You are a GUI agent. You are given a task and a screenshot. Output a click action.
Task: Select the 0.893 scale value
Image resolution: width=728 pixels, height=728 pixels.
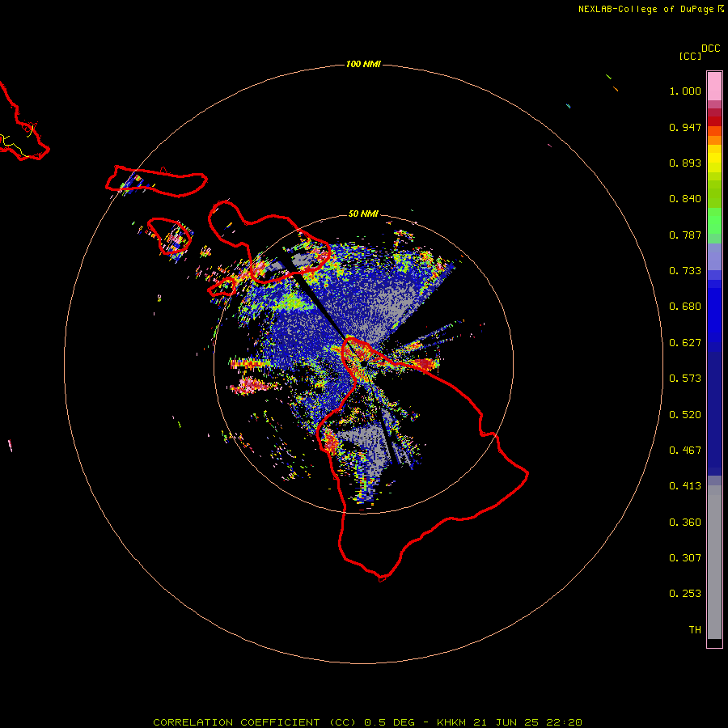pyautogui.click(x=685, y=163)
